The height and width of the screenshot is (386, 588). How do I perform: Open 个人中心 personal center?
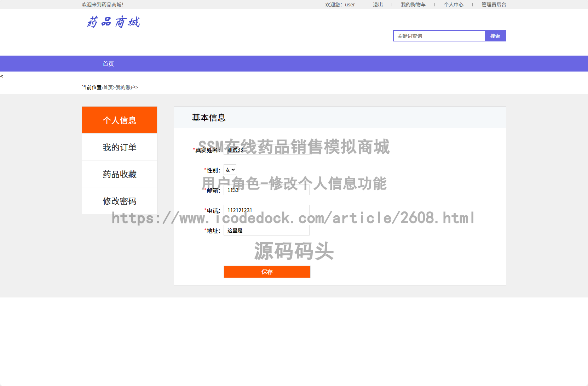click(454, 4)
